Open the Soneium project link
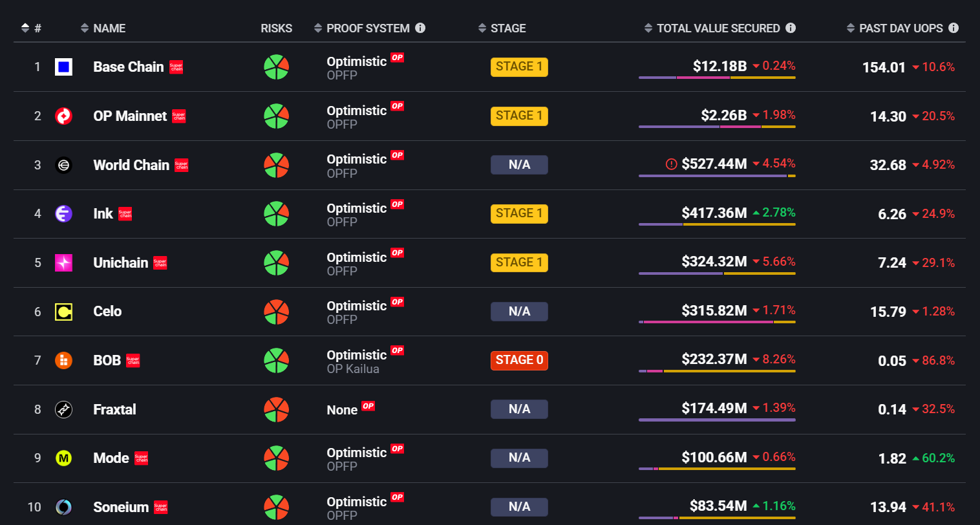This screenshot has height=525, width=980. [121, 507]
